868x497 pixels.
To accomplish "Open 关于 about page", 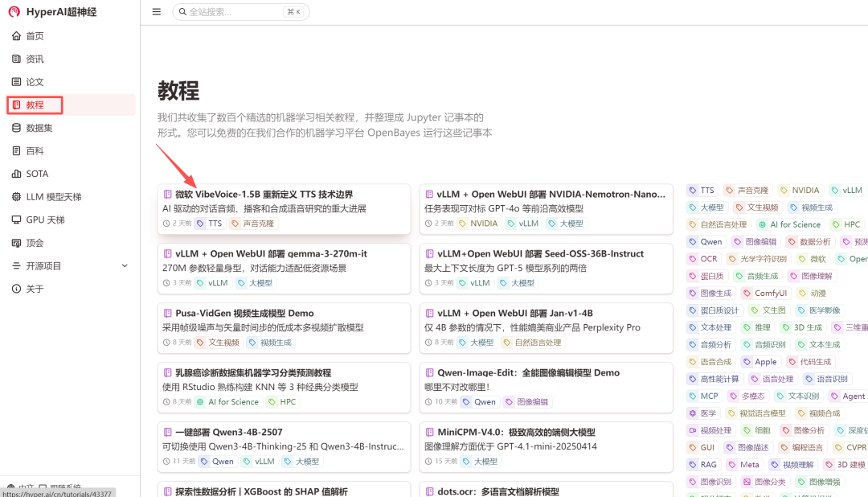I will (35, 289).
